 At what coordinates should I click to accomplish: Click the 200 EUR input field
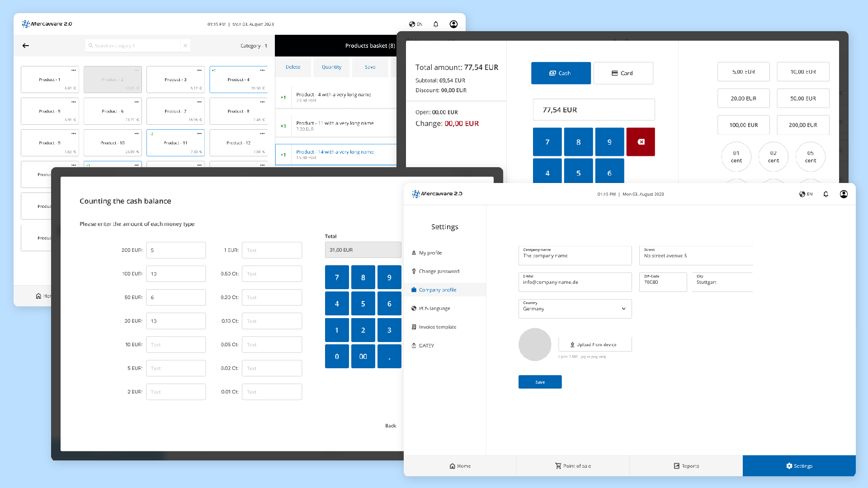(176, 250)
